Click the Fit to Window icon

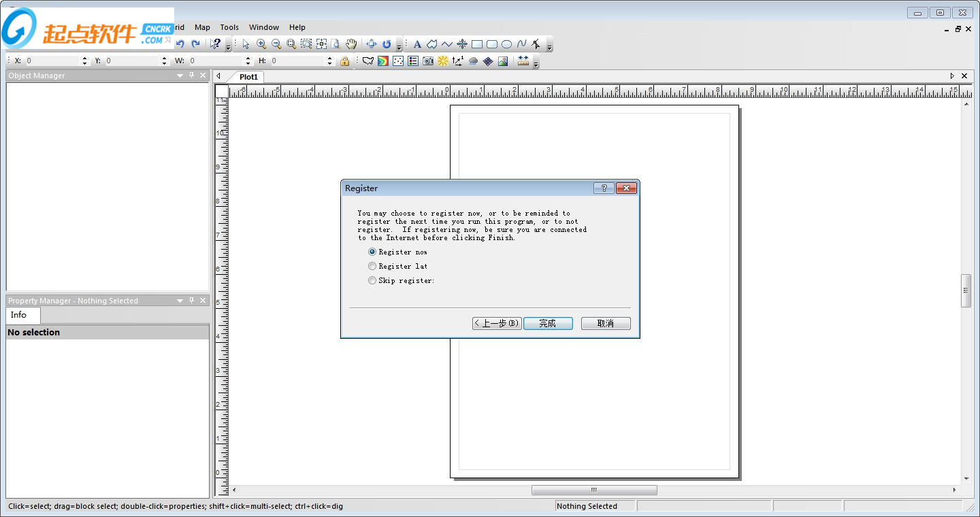click(x=321, y=44)
